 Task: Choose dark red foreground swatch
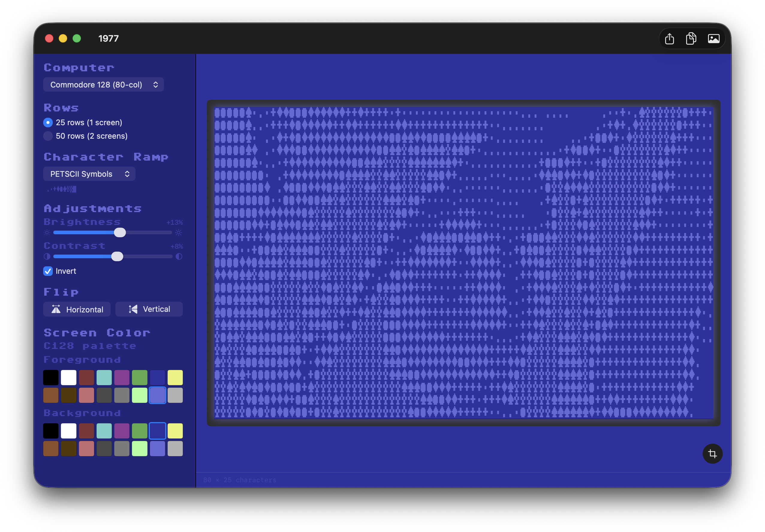(x=86, y=377)
